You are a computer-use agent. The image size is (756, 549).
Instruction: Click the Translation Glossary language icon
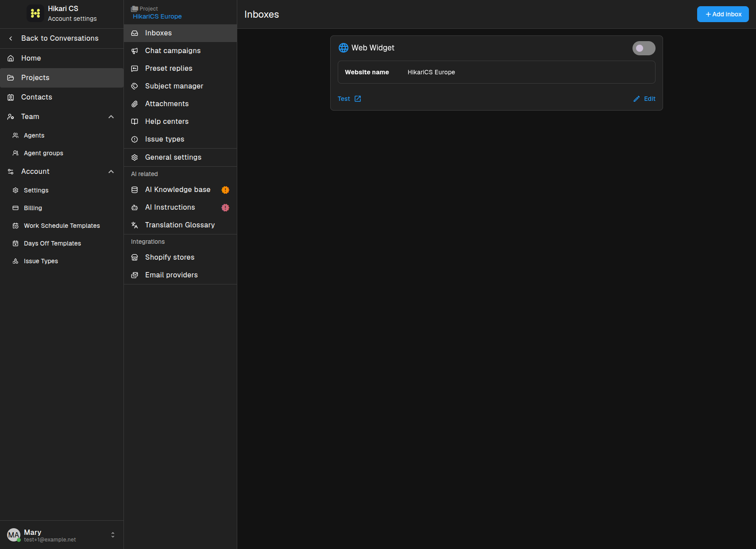pos(135,225)
